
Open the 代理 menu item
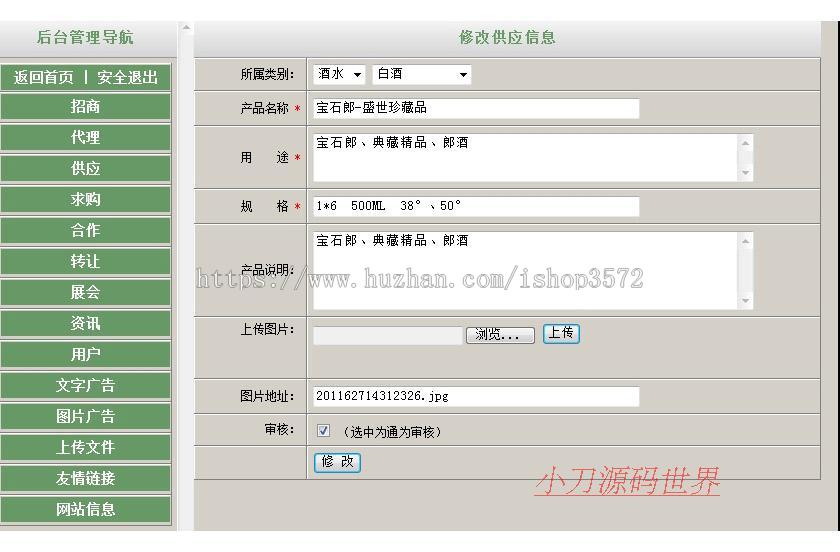coord(86,138)
